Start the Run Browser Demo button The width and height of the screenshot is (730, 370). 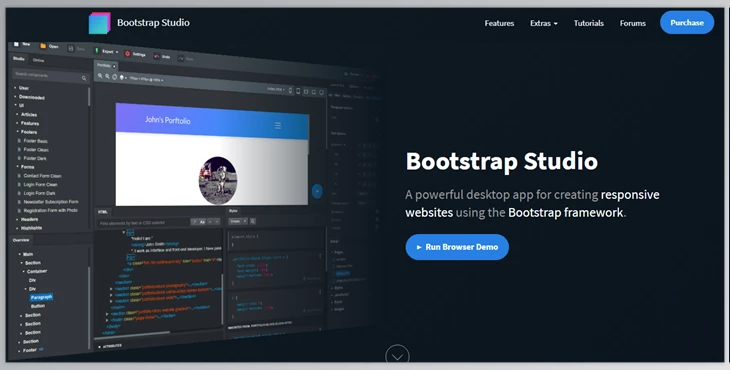coord(457,247)
